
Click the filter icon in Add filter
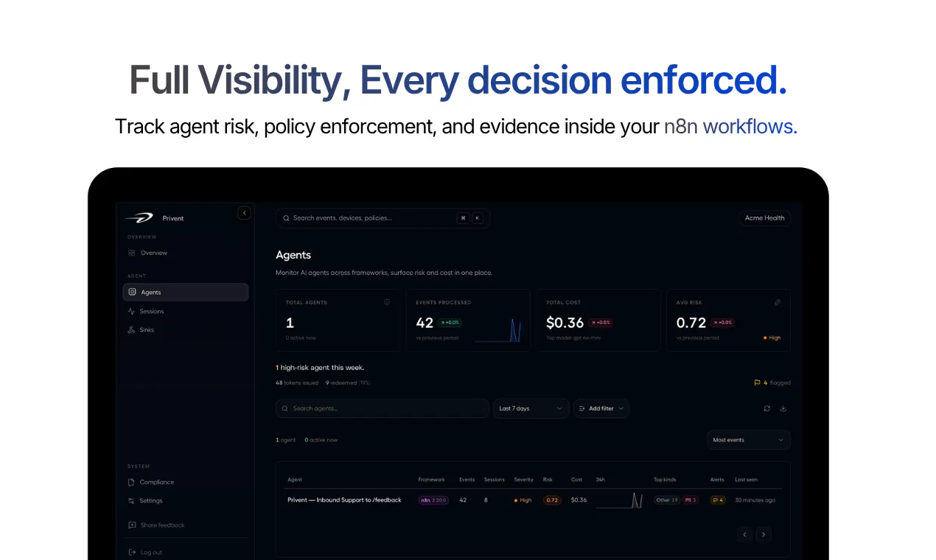point(582,408)
